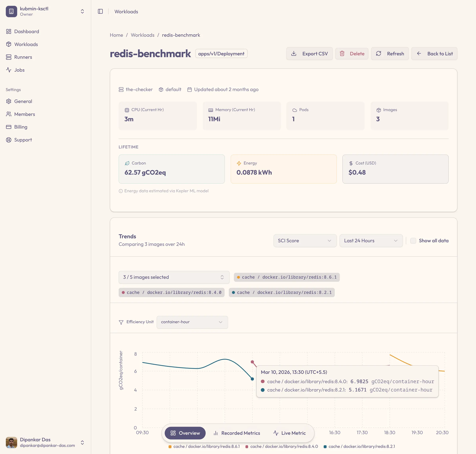Click the General settings gear icon
The width and height of the screenshot is (476, 454).
tap(9, 101)
